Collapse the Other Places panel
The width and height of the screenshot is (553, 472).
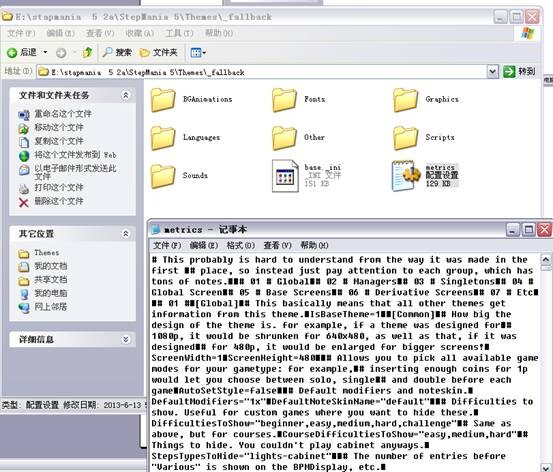pyautogui.click(x=126, y=234)
